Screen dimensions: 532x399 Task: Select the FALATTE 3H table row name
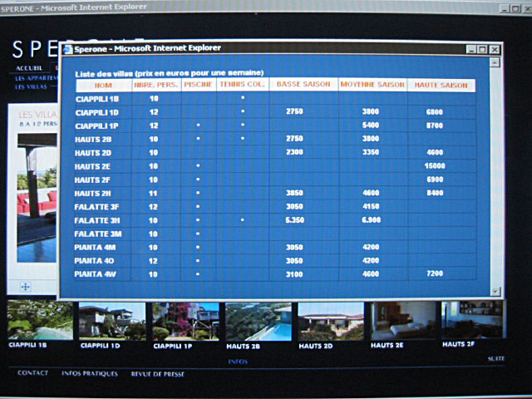97,220
